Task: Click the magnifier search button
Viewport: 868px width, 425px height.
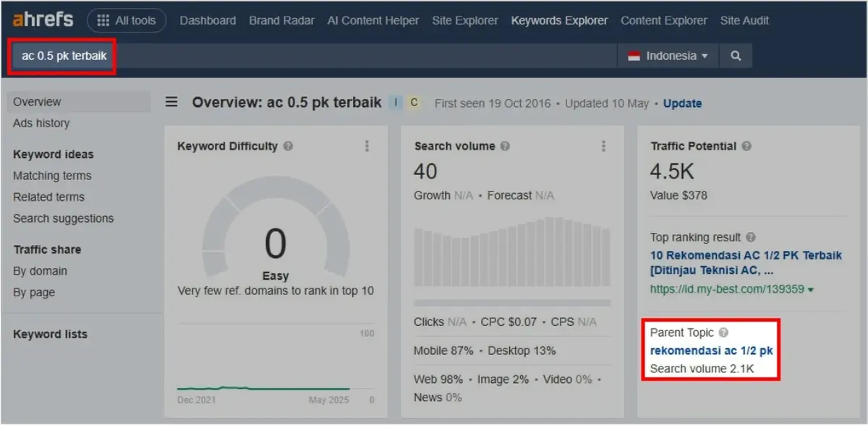Action: [x=736, y=56]
